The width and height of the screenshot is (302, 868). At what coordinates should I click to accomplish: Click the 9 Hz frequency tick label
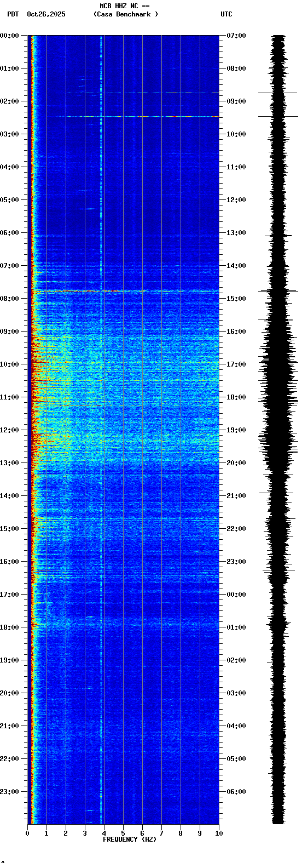click(x=200, y=833)
